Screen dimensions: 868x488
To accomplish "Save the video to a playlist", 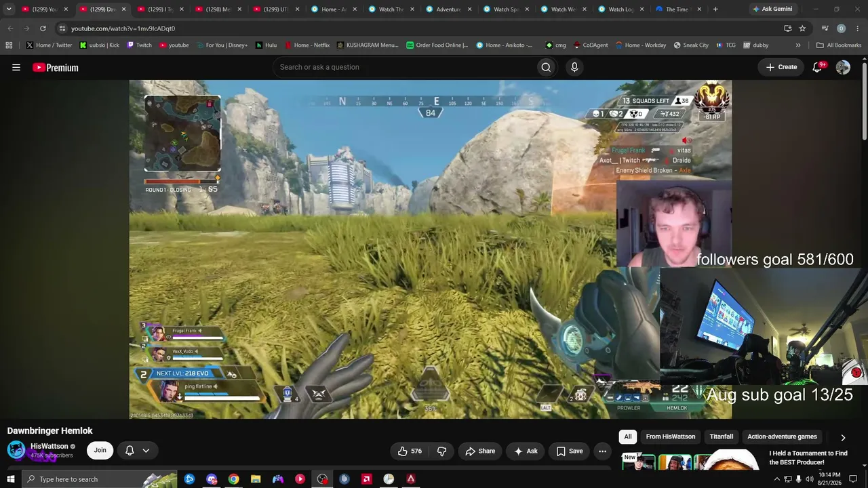I will point(570,451).
